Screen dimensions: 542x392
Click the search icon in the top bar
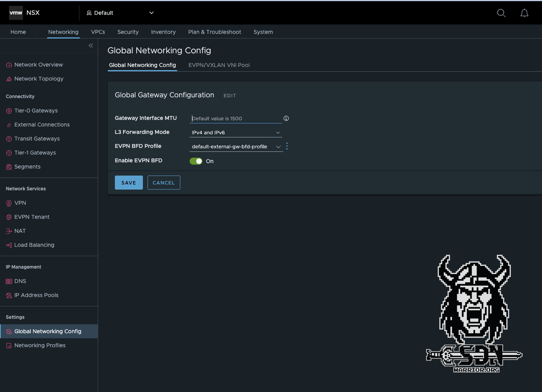coord(501,13)
